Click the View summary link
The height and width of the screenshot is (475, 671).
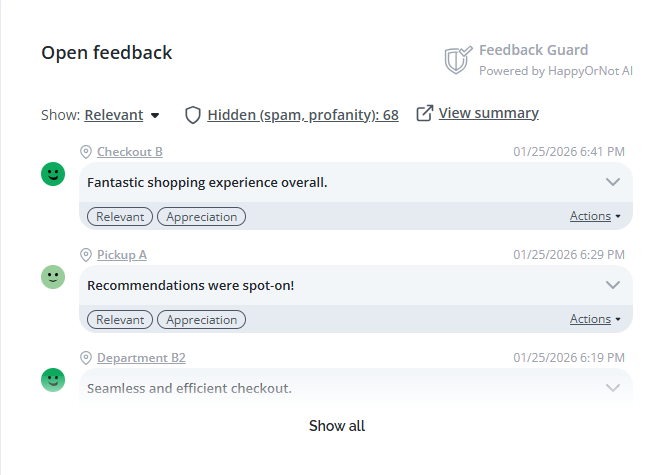[x=488, y=113]
